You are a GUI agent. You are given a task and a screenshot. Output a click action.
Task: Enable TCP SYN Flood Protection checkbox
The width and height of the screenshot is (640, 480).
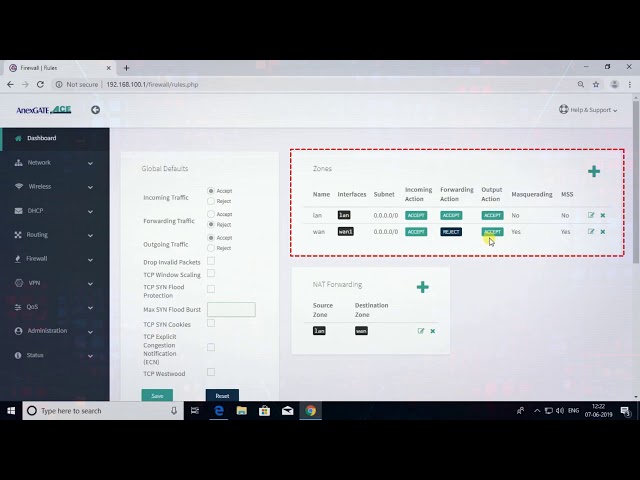[211, 289]
